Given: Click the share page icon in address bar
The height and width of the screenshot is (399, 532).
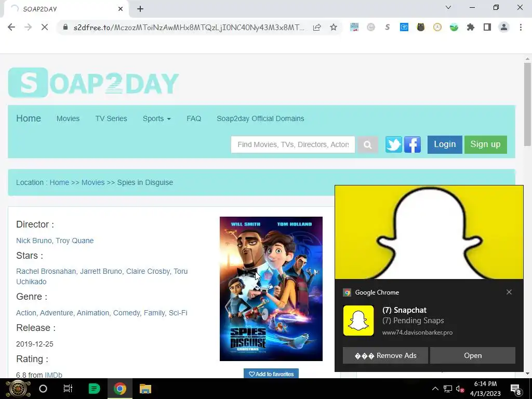Looking at the screenshot, I should tap(317, 27).
